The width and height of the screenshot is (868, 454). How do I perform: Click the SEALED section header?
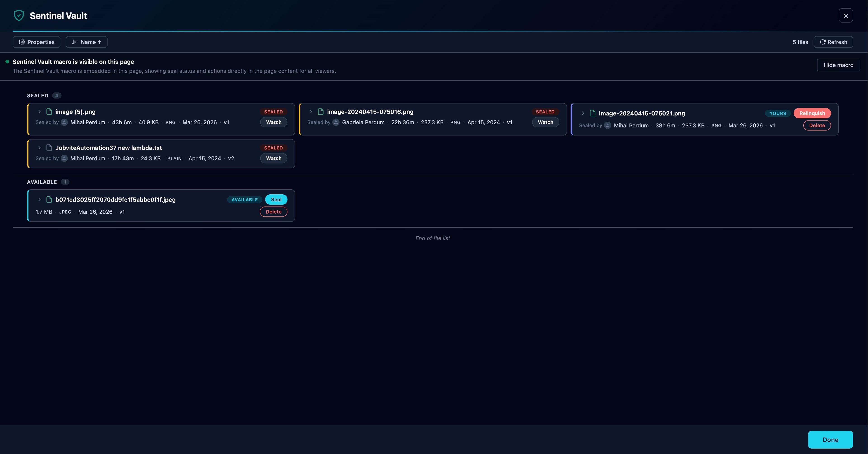38,95
